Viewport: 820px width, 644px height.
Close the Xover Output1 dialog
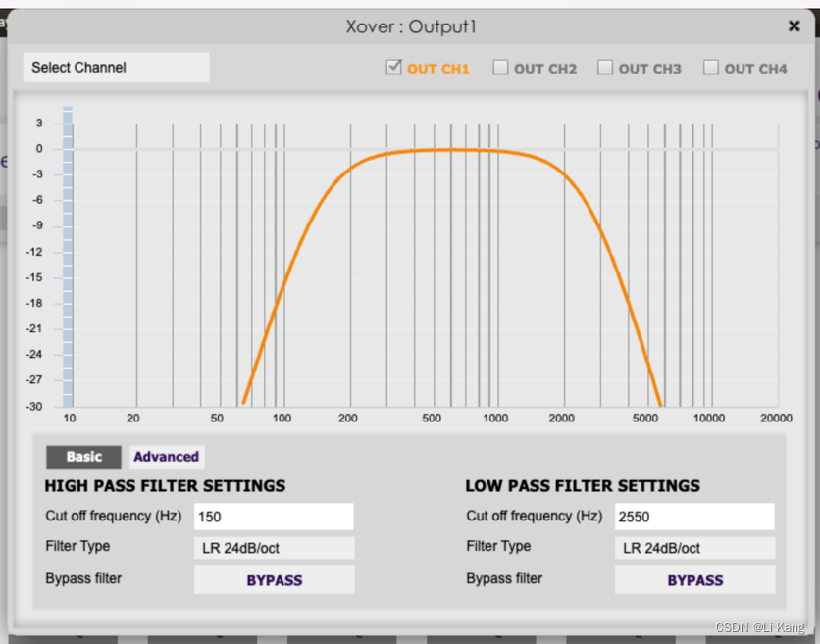[x=794, y=25]
